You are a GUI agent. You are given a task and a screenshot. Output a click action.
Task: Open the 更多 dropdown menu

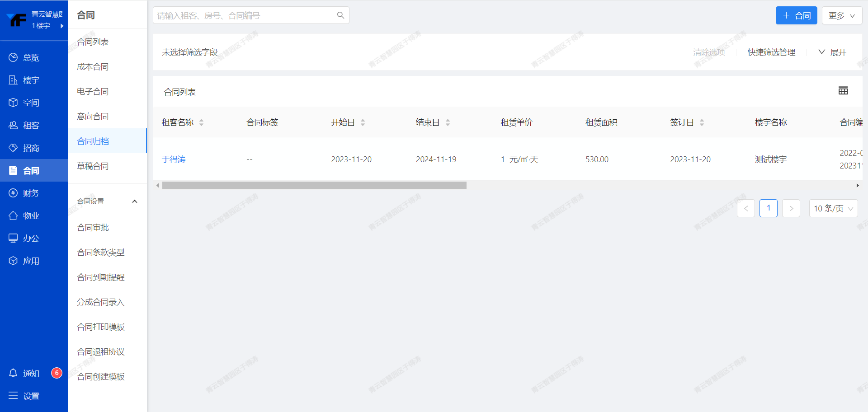coord(841,15)
